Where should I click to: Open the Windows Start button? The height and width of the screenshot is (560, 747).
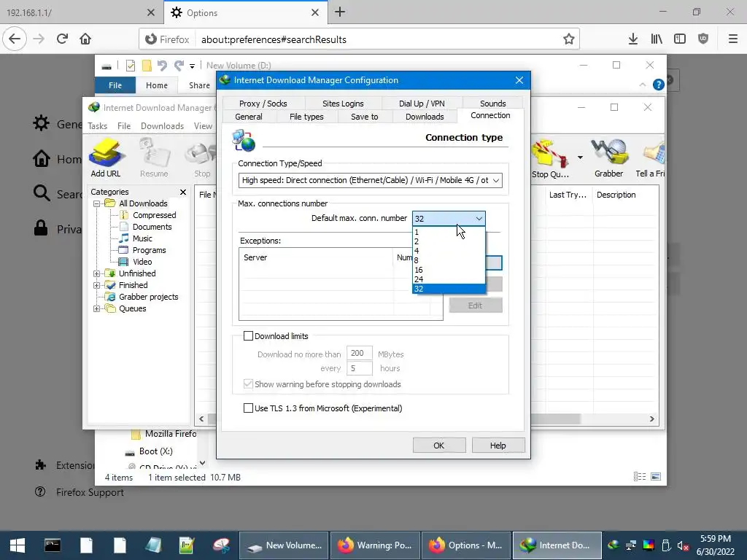18,545
